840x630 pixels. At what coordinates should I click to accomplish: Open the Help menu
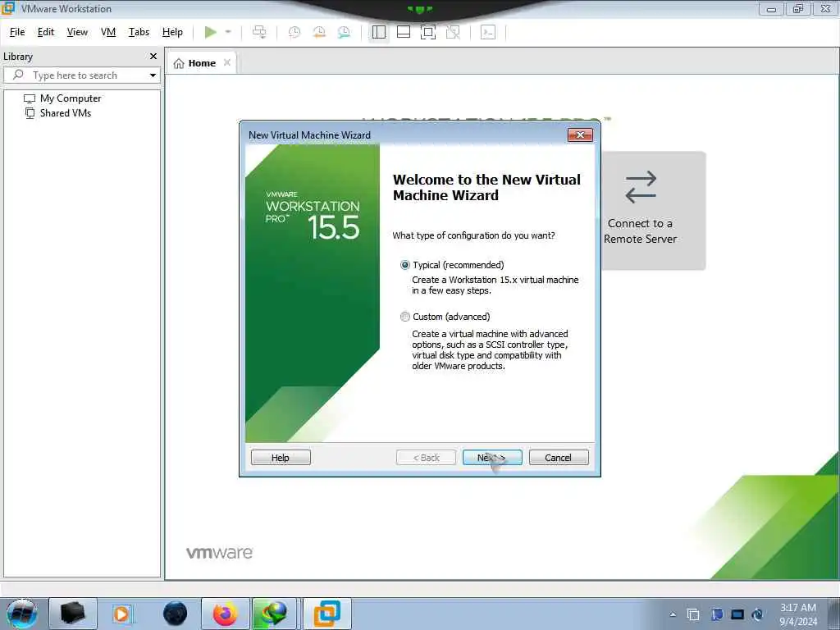click(x=172, y=32)
